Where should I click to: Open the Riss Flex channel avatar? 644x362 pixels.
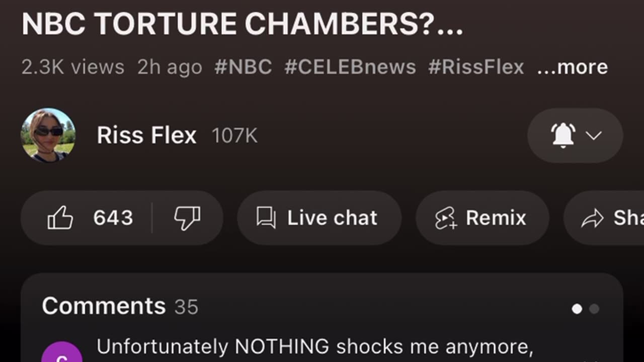[x=48, y=135]
